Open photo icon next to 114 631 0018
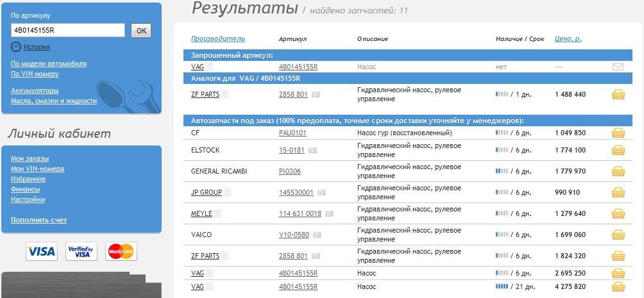 point(330,213)
